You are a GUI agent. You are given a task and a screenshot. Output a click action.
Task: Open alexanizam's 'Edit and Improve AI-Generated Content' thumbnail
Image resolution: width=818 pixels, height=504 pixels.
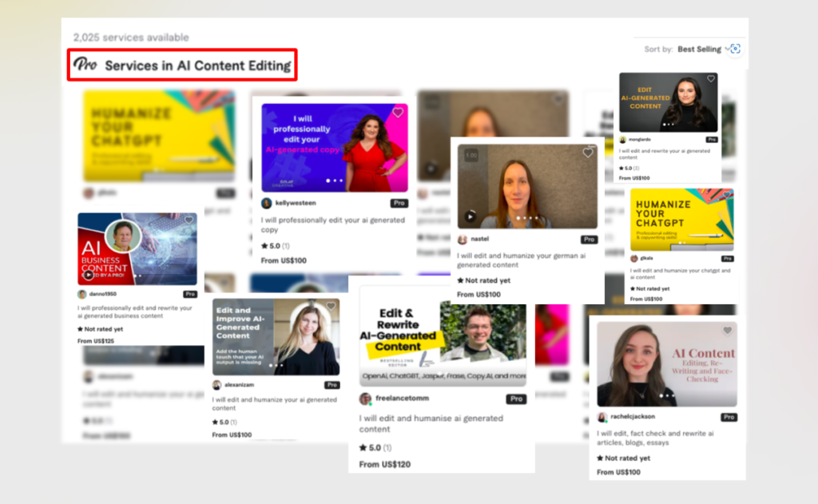click(276, 337)
